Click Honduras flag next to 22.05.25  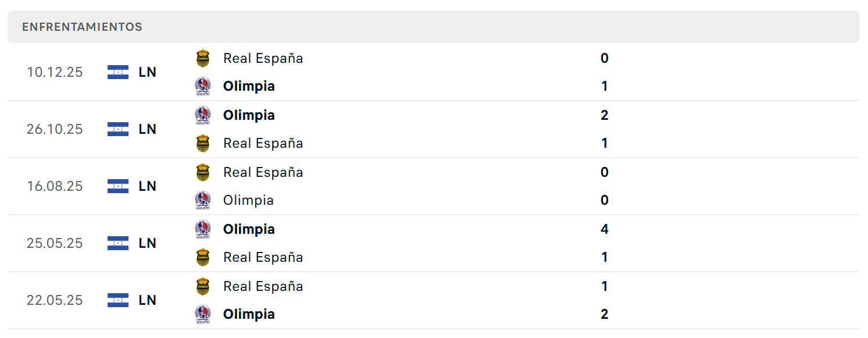pyautogui.click(x=118, y=300)
